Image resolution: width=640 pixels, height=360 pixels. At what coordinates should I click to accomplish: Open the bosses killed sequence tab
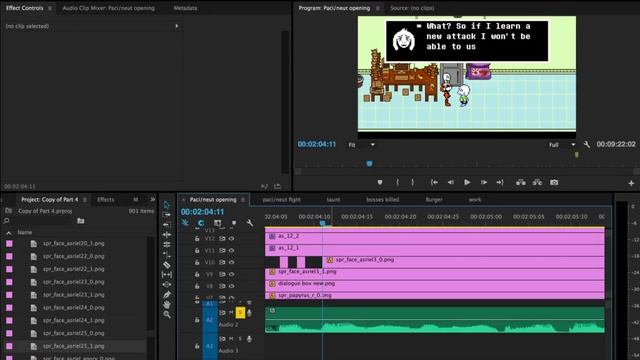[x=382, y=200]
